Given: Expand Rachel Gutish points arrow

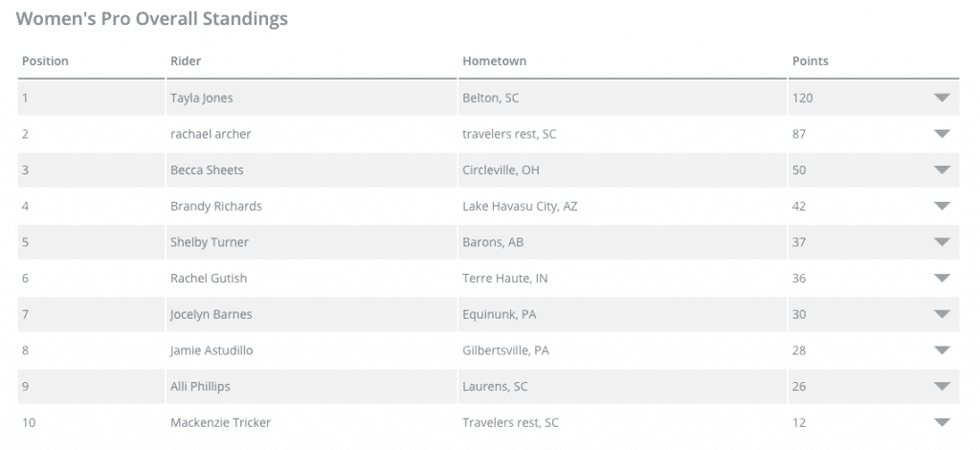Looking at the screenshot, I should [x=942, y=278].
